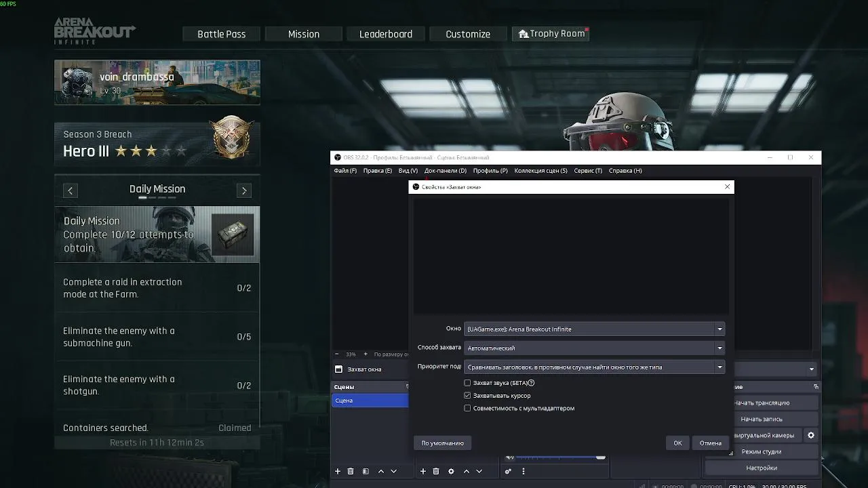Switch to Battle Pass tab
Viewport: 868px width, 488px height.
point(222,34)
